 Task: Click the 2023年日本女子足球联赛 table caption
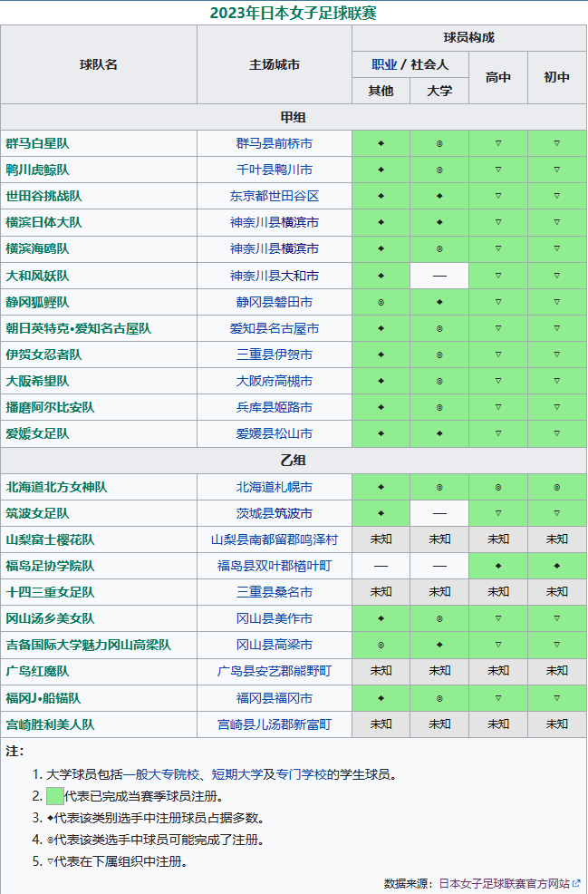click(x=294, y=13)
